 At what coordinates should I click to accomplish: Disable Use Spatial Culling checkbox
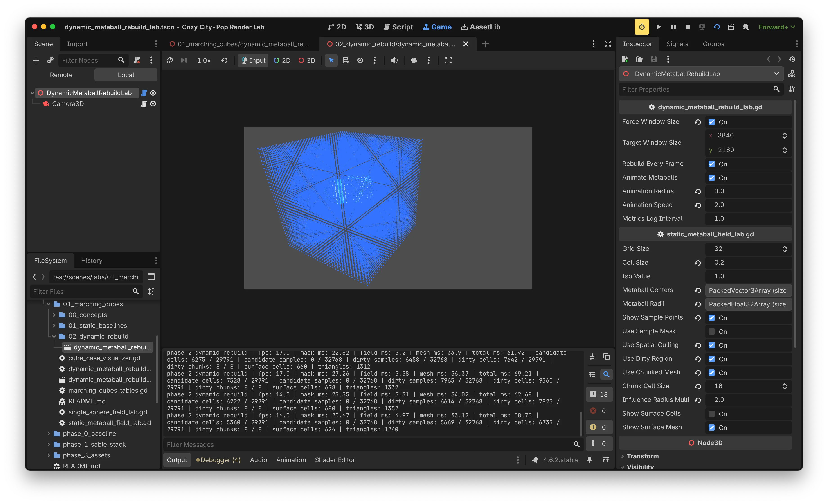click(x=711, y=345)
